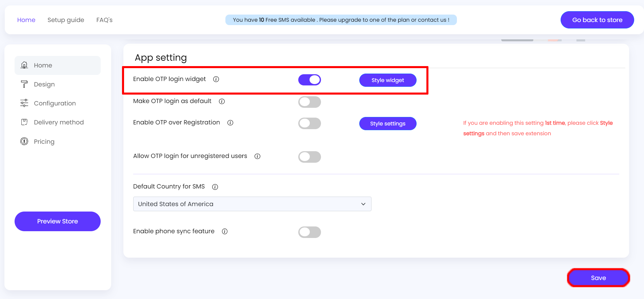Disable the Enable OTP login widget toggle
The image size is (644, 299).
point(309,80)
